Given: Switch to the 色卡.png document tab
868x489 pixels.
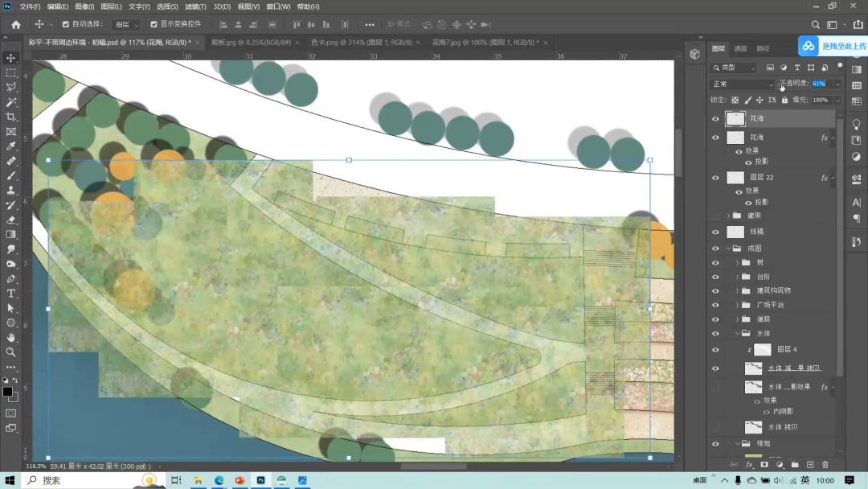Looking at the screenshot, I should pos(361,43).
